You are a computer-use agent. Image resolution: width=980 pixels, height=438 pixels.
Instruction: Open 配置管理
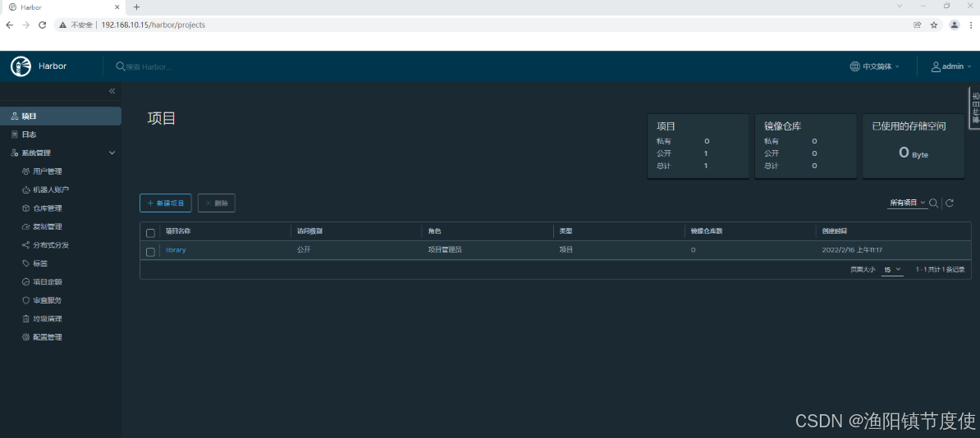click(48, 337)
